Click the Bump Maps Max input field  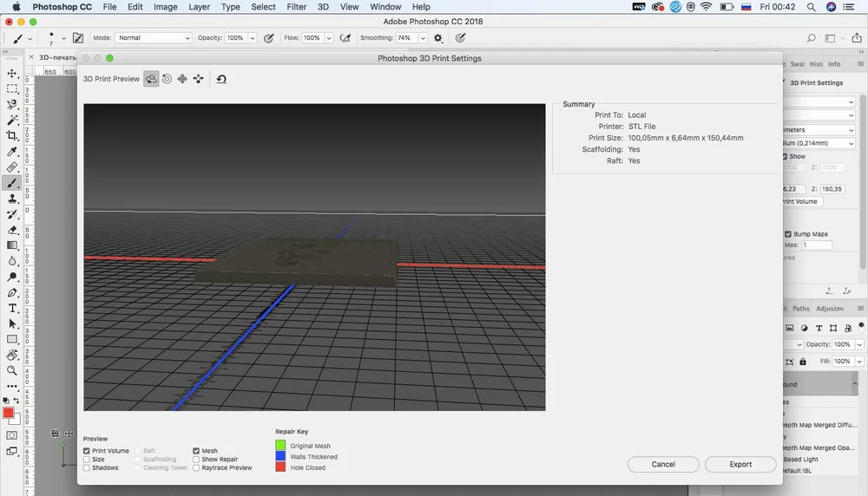click(817, 245)
